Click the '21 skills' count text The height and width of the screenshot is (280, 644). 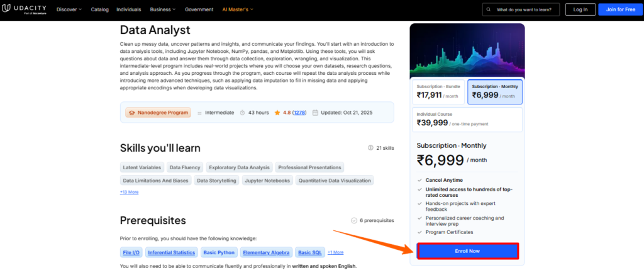click(x=386, y=148)
